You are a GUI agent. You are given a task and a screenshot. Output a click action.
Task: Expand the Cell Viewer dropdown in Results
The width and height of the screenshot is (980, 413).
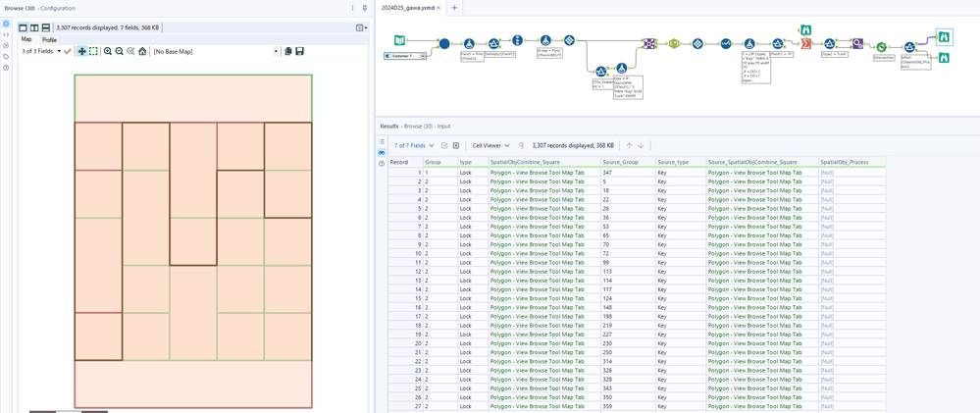(490, 145)
